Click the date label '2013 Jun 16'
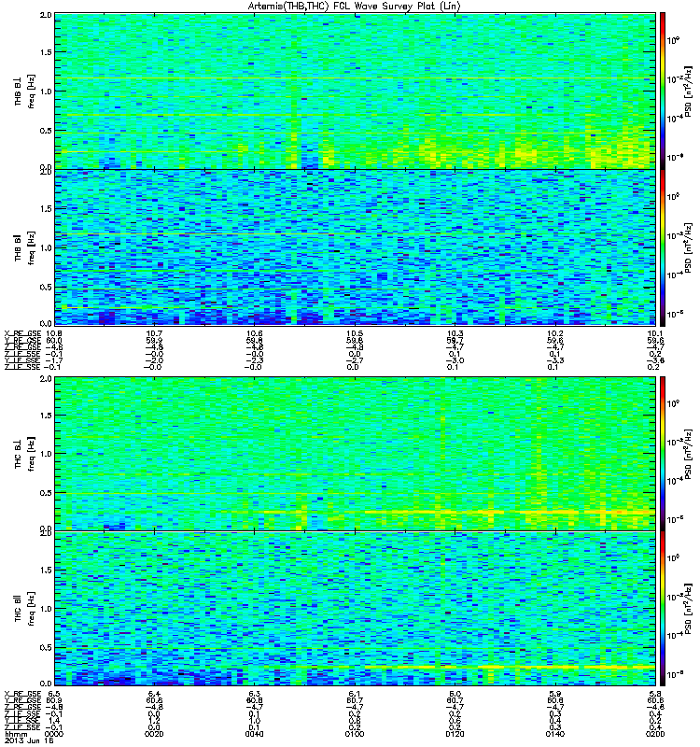 pyautogui.click(x=29, y=740)
